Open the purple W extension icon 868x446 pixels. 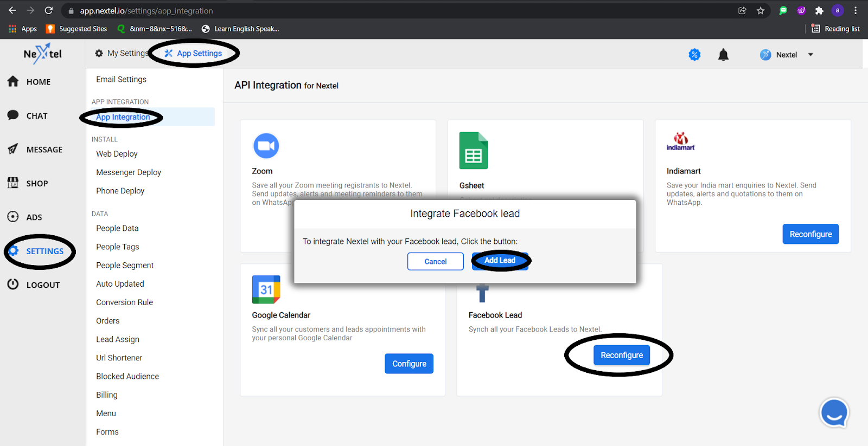[x=801, y=10]
